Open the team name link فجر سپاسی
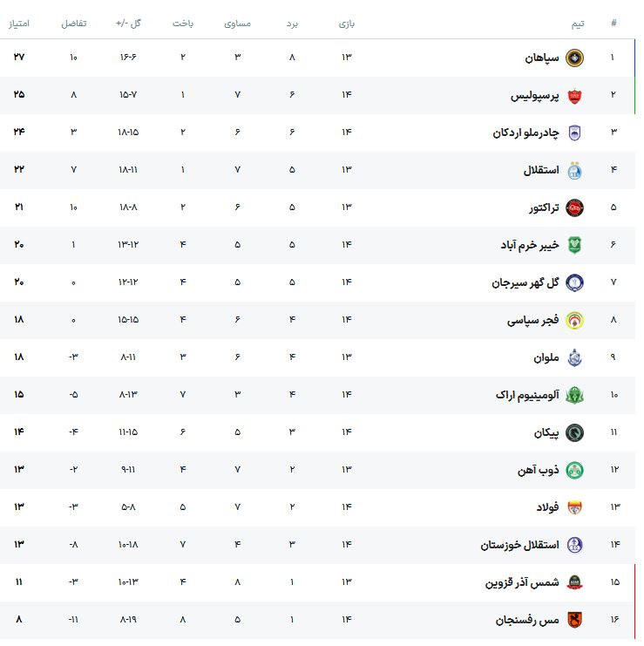 point(533,321)
